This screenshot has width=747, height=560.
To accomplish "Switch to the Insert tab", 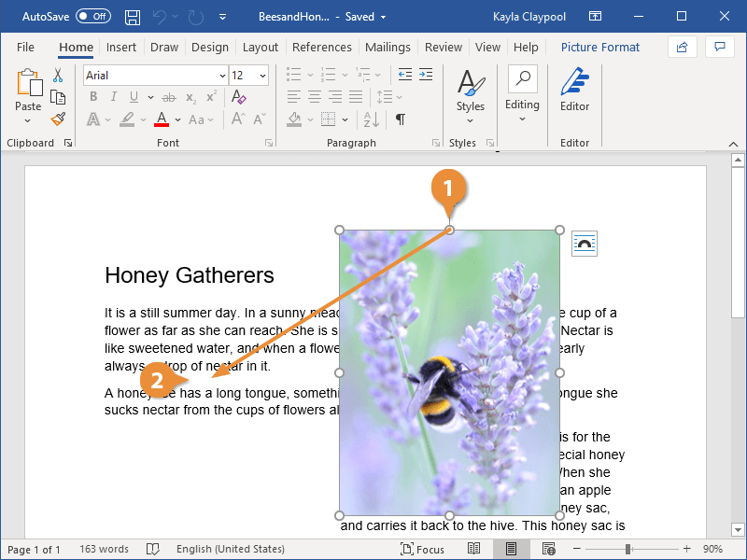I will (x=121, y=47).
